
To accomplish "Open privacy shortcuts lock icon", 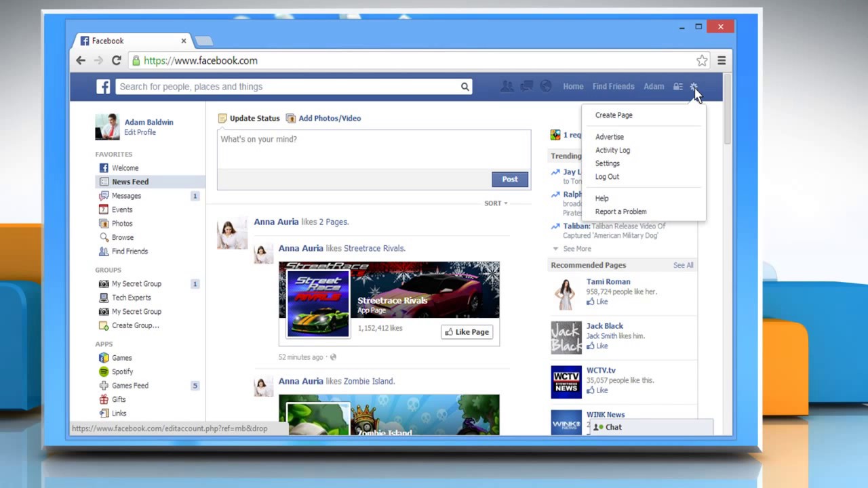I will click(677, 87).
